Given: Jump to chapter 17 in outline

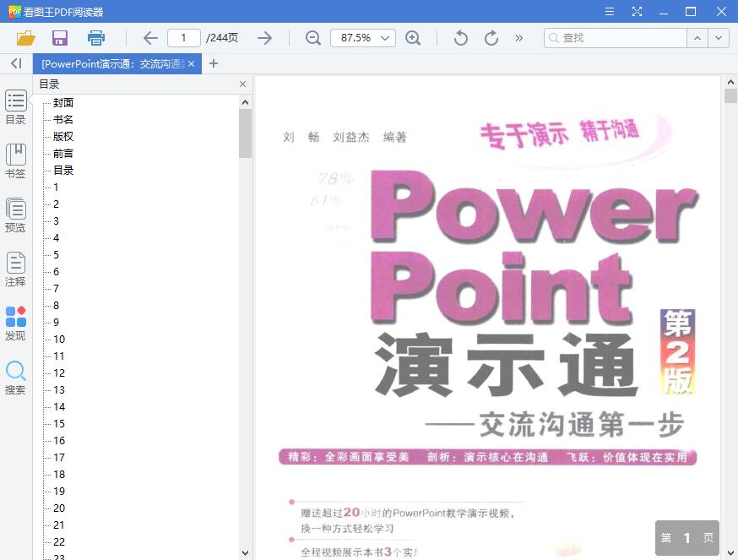Looking at the screenshot, I should pos(59,457).
